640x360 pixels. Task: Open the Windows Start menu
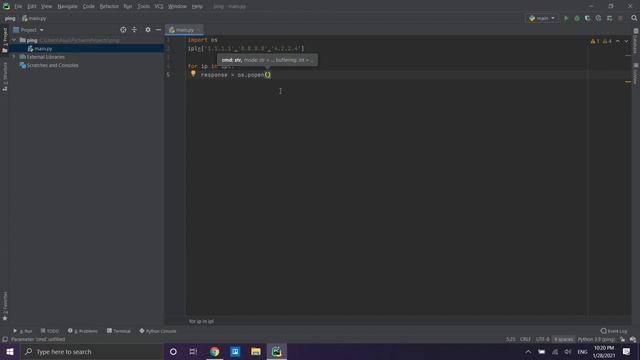click(x=10, y=351)
